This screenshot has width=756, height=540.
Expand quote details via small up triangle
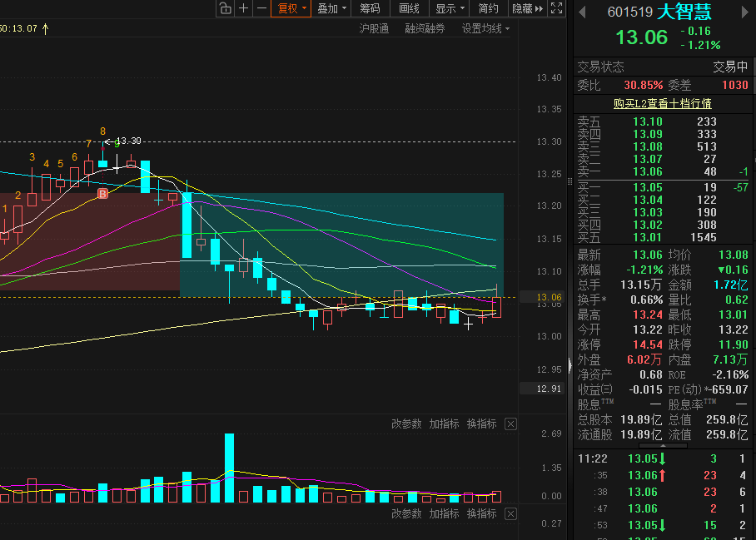663,446
